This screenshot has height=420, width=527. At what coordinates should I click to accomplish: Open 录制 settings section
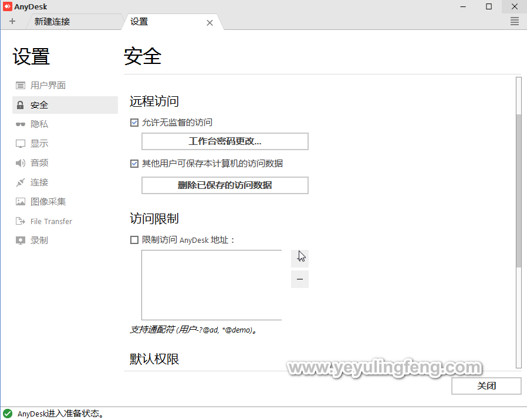65,241
